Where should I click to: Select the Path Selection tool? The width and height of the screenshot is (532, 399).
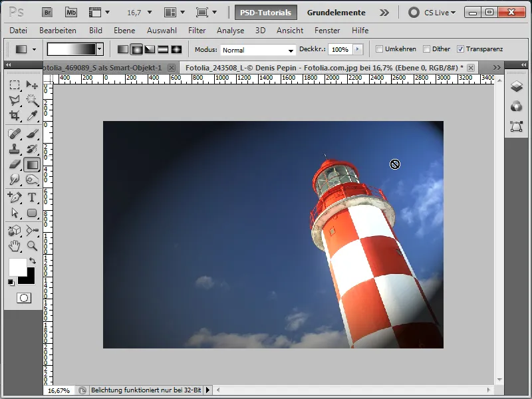(14, 213)
